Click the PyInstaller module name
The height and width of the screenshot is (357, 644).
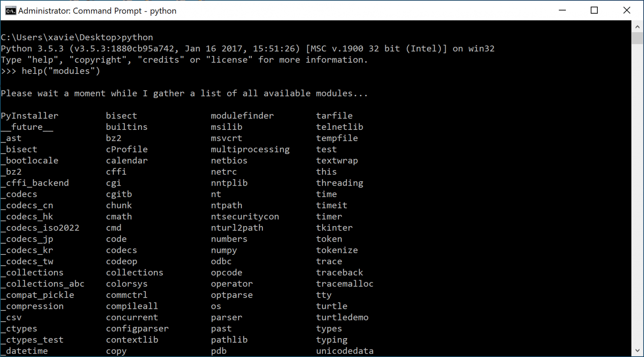point(29,116)
